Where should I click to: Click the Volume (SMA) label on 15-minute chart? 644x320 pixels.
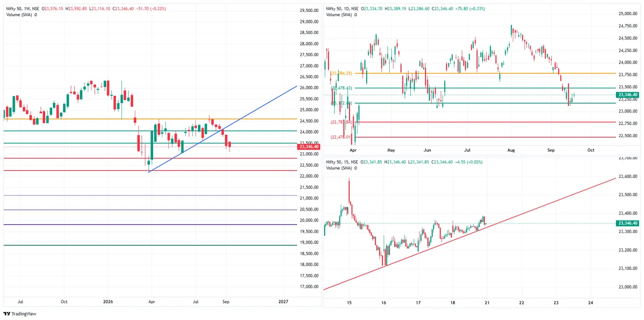click(x=340, y=168)
